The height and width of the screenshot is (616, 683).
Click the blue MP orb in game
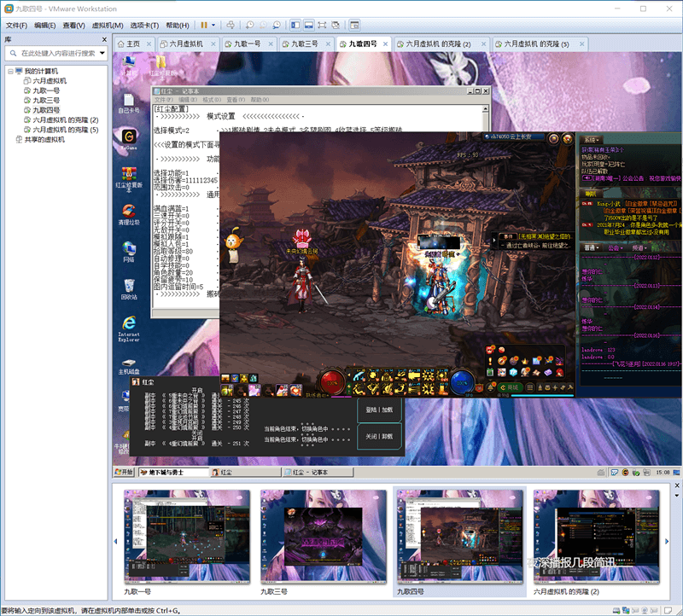click(462, 383)
